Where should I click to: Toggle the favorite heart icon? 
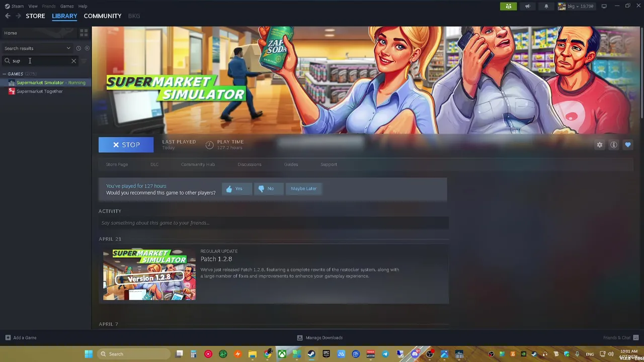[x=627, y=145]
